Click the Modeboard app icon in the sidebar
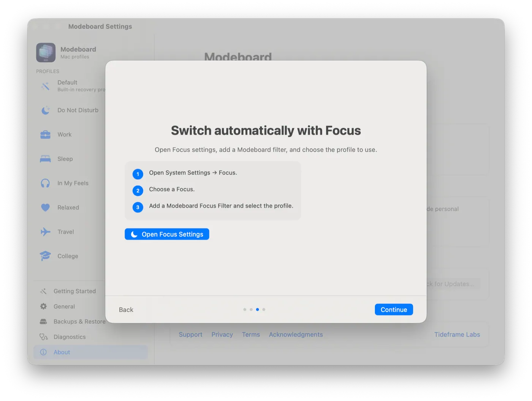 tap(46, 52)
